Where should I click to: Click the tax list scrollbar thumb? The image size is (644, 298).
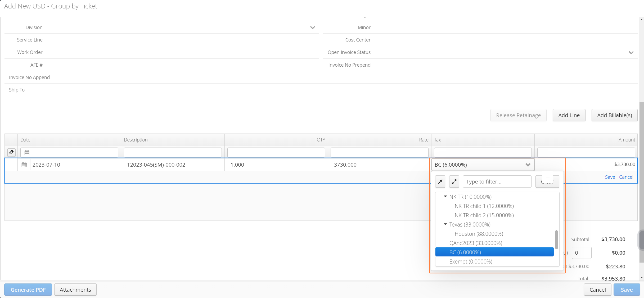[556, 240]
